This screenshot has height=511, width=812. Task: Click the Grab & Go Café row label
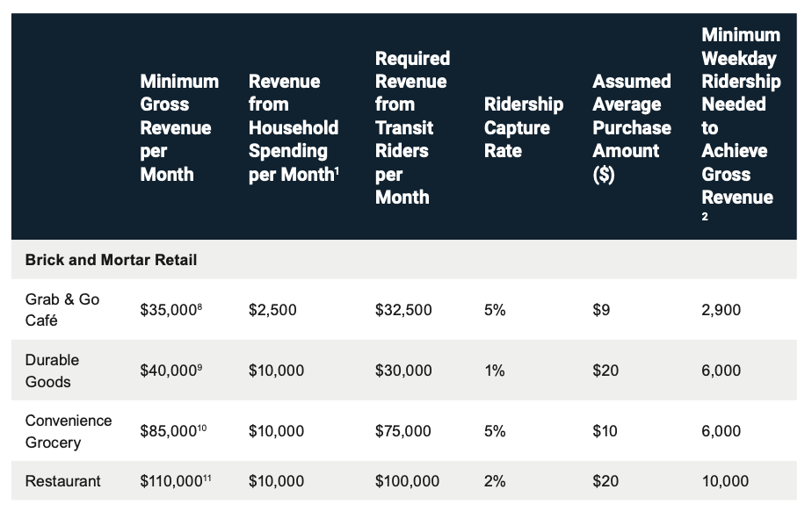coord(62,310)
